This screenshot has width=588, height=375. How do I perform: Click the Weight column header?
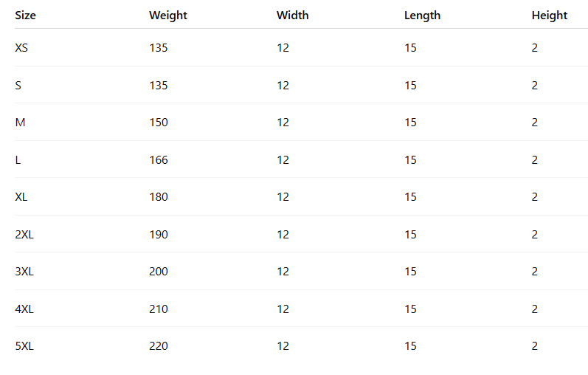[168, 16]
